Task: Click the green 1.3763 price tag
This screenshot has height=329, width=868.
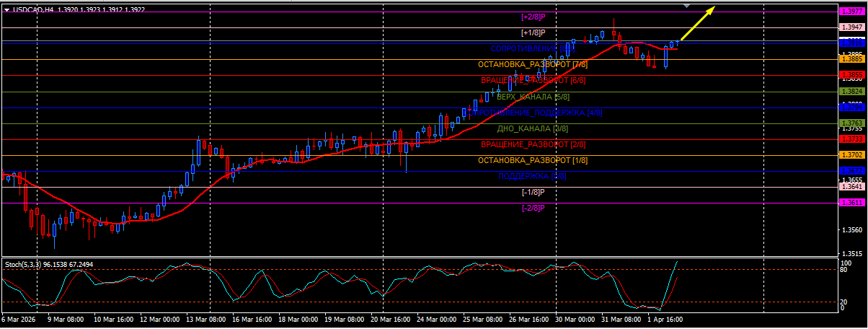Action: click(x=851, y=123)
